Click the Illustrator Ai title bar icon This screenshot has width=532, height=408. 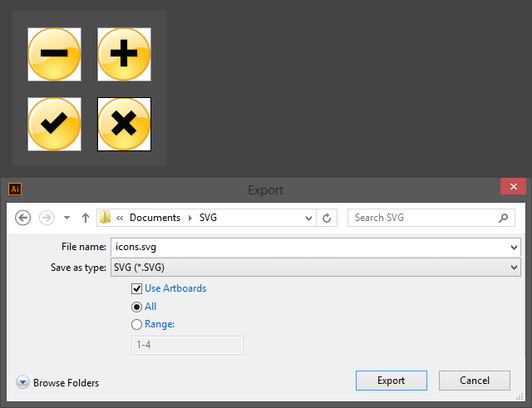click(15, 189)
